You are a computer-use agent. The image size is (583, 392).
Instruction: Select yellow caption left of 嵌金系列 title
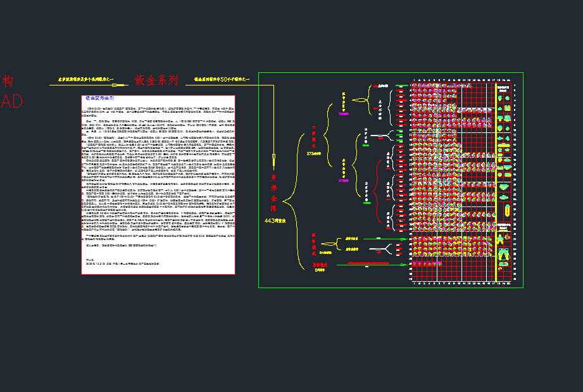click(86, 80)
